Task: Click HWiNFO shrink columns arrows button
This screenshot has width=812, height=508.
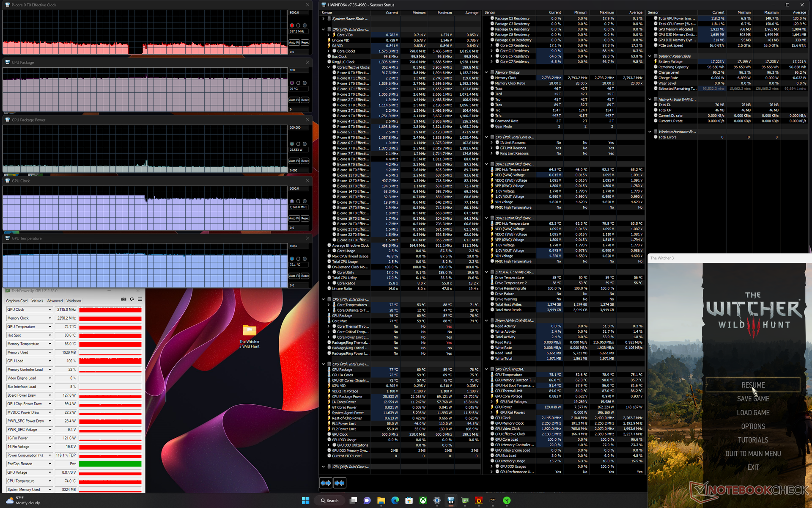Action: [340, 483]
